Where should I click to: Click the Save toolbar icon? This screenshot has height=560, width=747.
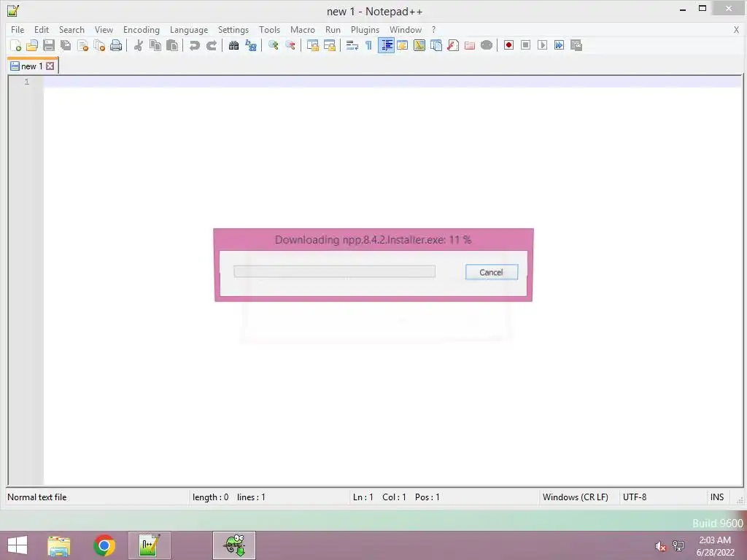[x=49, y=45]
